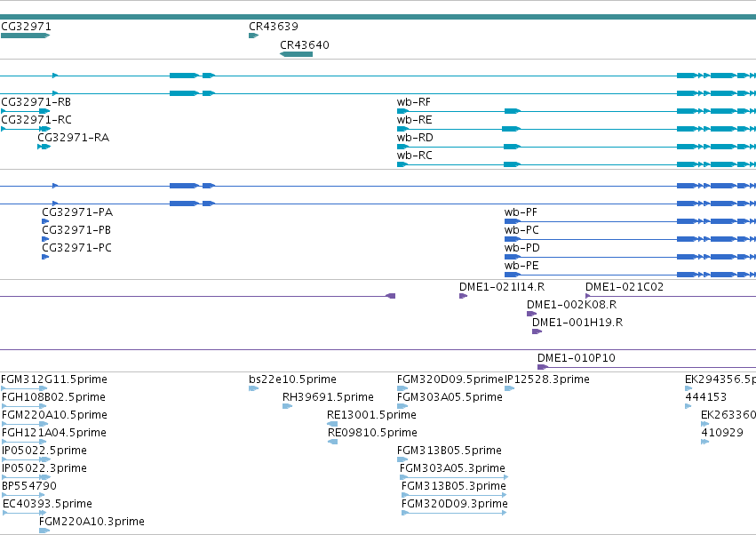Select the DME1-001H19.R feature label

coord(577,323)
